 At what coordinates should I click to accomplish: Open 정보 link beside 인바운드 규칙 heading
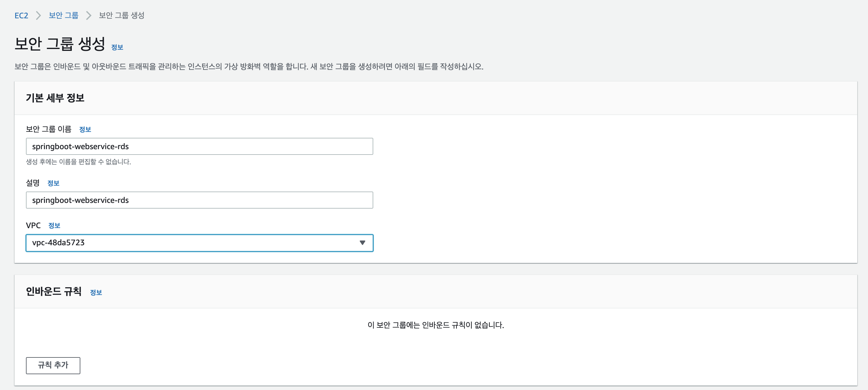pos(96,292)
